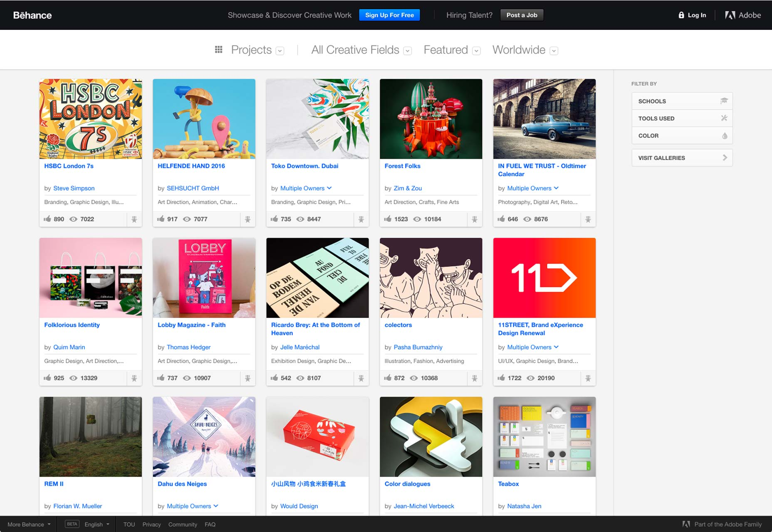
Task: Open the Schools filter
Action: pyautogui.click(x=682, y=101)
